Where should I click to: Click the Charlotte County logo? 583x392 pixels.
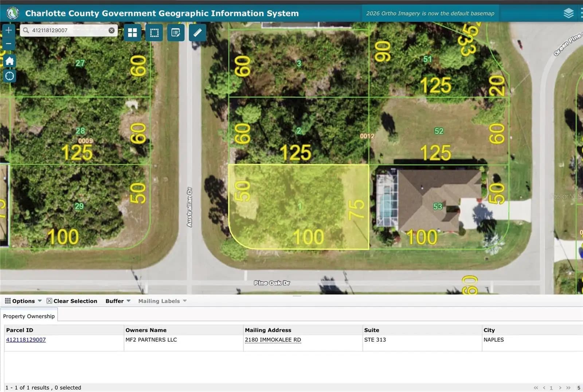click(13, 13)
